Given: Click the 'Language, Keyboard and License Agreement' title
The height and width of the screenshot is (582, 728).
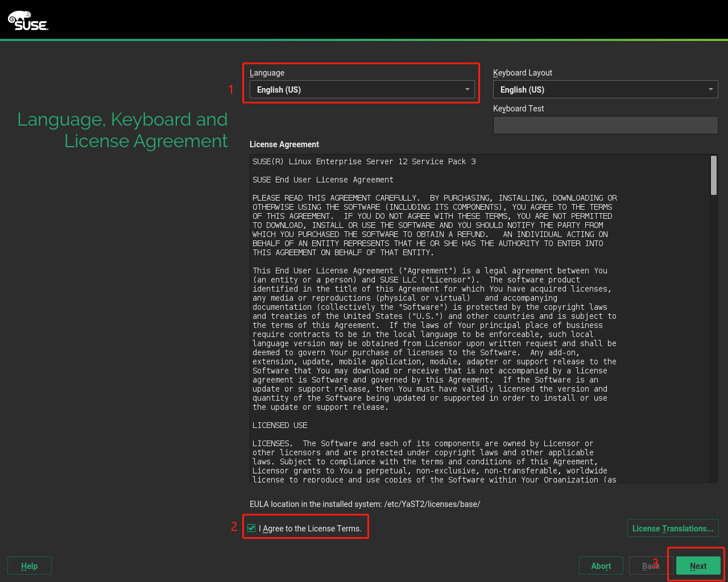Looking at the screenshot, I should 122,130.
